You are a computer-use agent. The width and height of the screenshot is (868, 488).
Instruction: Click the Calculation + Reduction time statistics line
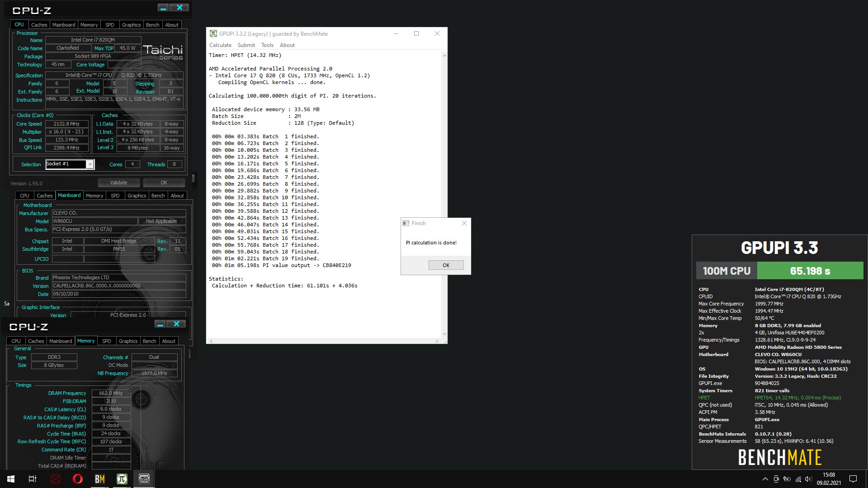(x=284, y=286)
